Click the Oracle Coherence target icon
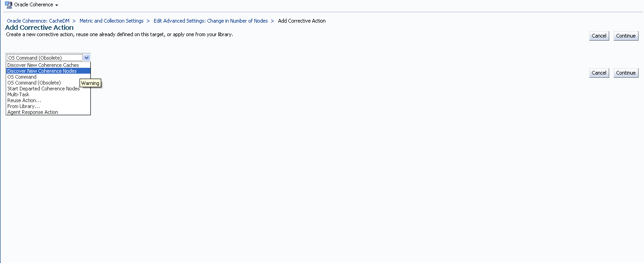This screenshot has height=263, width=644. tap(8, 5)
